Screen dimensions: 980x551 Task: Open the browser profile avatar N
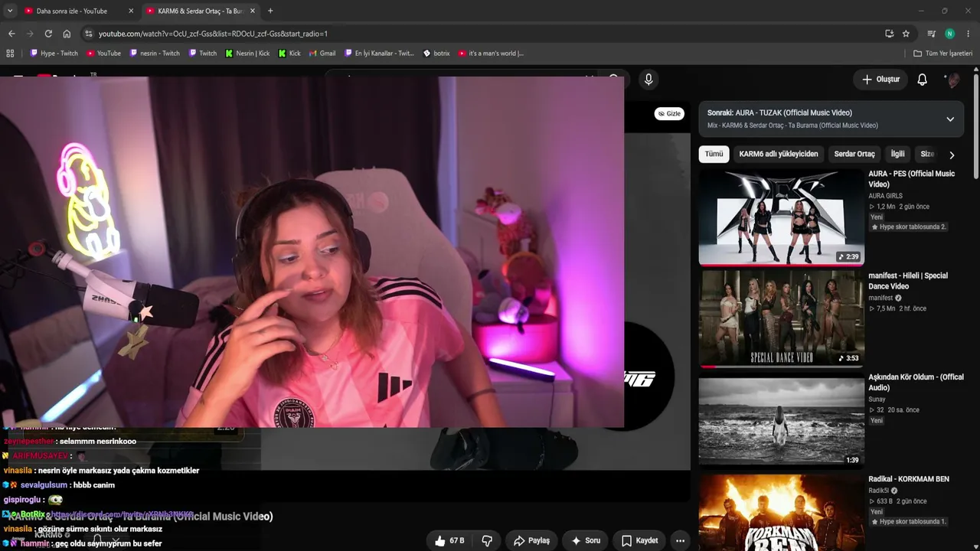coord(949,34)
